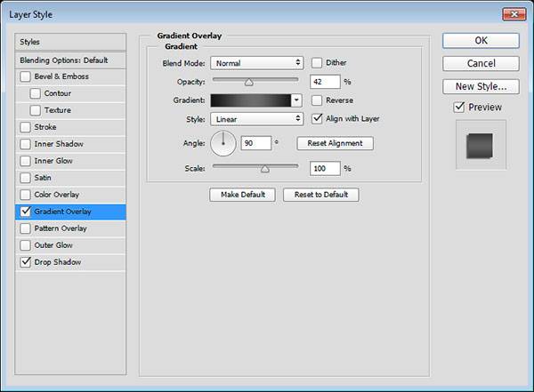Expand the gradient picker arrow
Viewport: 534px width, 392px height.
(297, 100)
